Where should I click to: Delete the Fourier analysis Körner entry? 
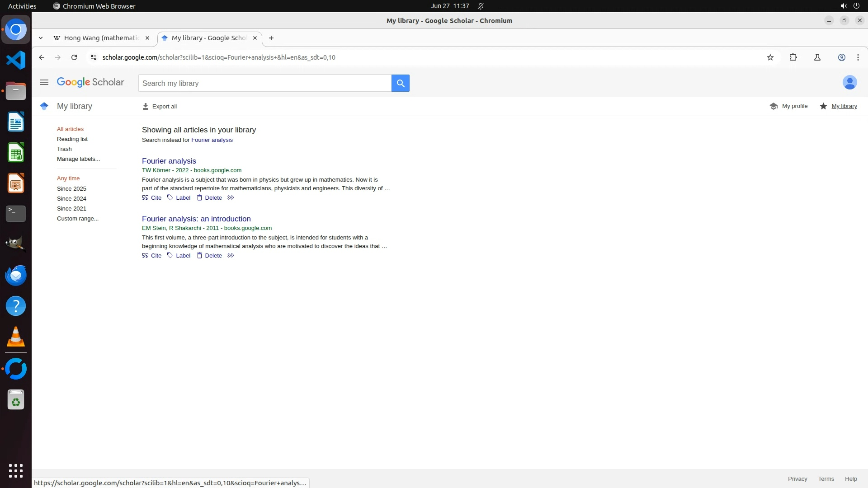209,197
